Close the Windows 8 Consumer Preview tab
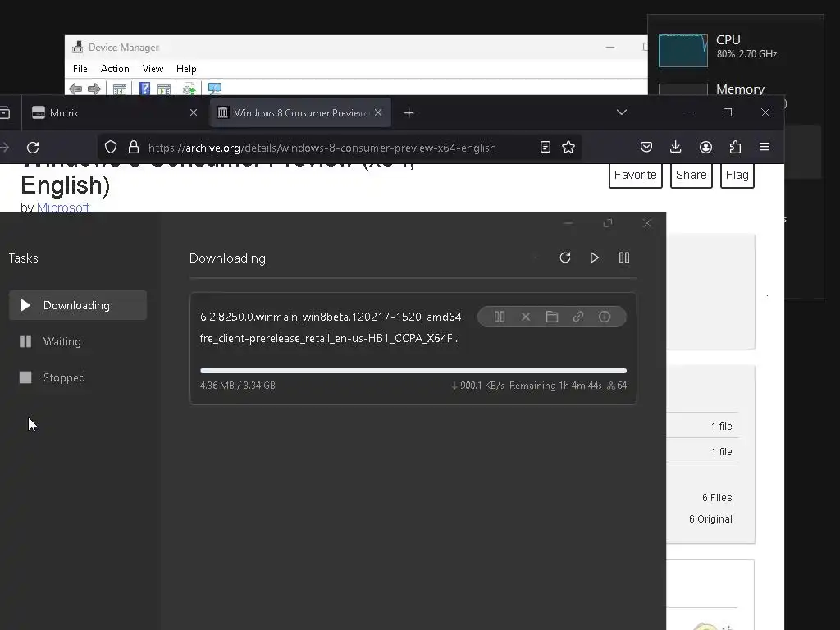 tap(378, 112)
